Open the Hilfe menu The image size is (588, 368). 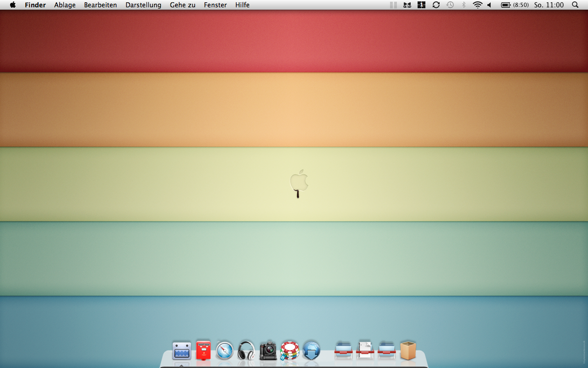[x=243, y=5]
